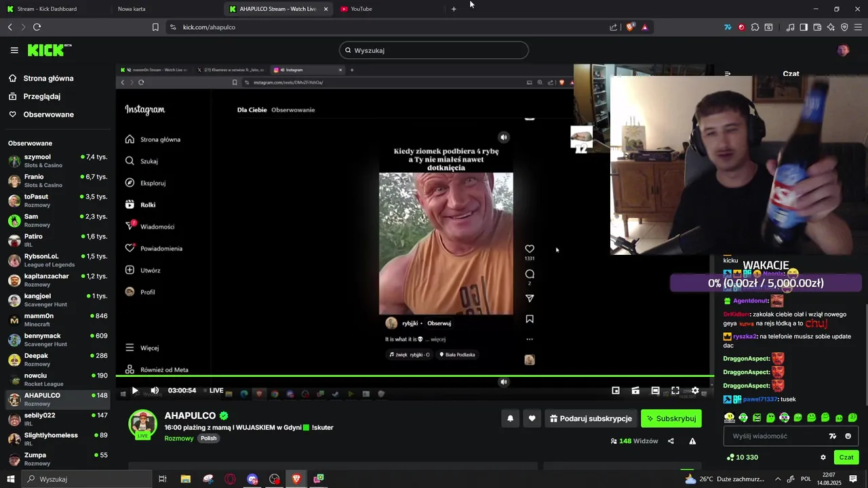
Task: Toggle notification bell for AHAPULCO
Action: (510, 419)
